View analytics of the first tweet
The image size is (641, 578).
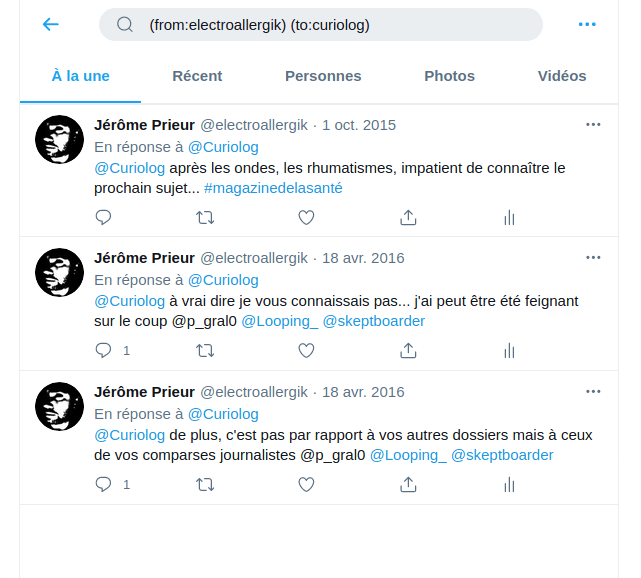coord(509,217)
